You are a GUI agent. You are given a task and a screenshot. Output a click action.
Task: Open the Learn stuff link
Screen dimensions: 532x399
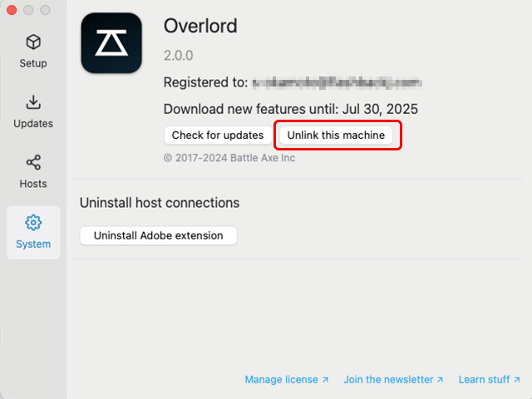484,380
